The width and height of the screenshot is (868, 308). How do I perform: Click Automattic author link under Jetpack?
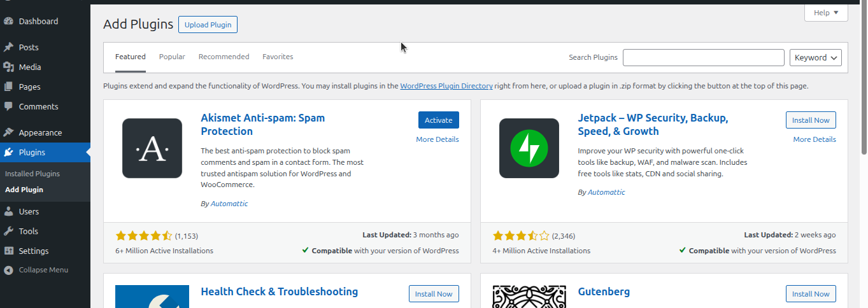606,192
